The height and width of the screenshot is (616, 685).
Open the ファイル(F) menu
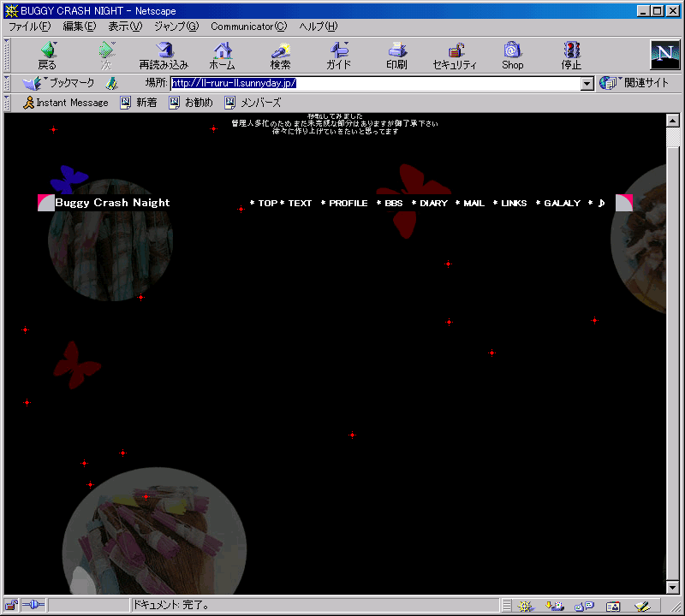click(x=30, y=27)
